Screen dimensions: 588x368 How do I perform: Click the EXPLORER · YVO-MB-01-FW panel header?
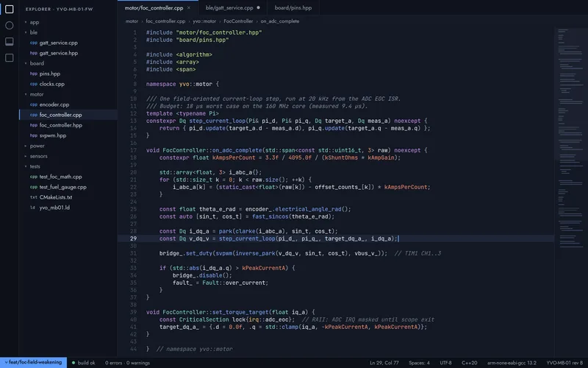(60, 9)
